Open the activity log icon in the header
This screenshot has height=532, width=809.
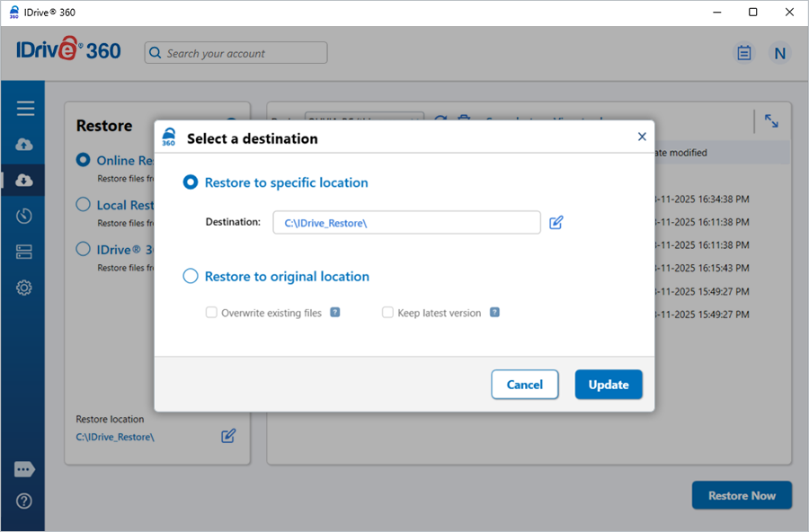744,53
